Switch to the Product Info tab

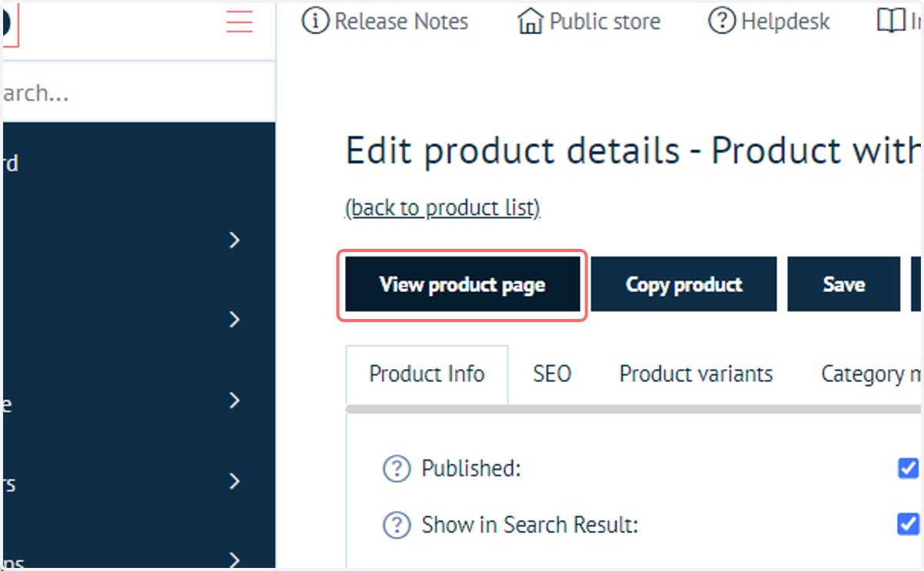(x=427, y=374)
